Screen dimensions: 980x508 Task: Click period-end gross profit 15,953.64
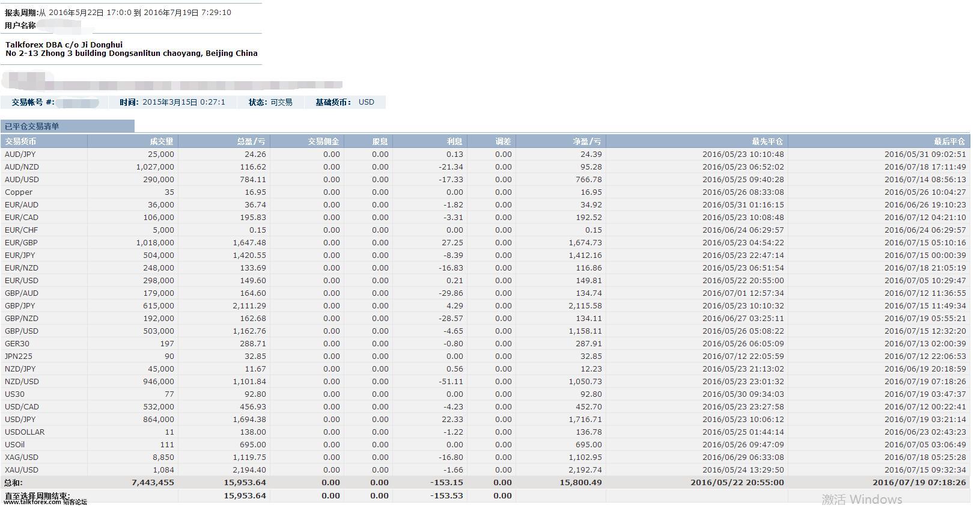245,496
